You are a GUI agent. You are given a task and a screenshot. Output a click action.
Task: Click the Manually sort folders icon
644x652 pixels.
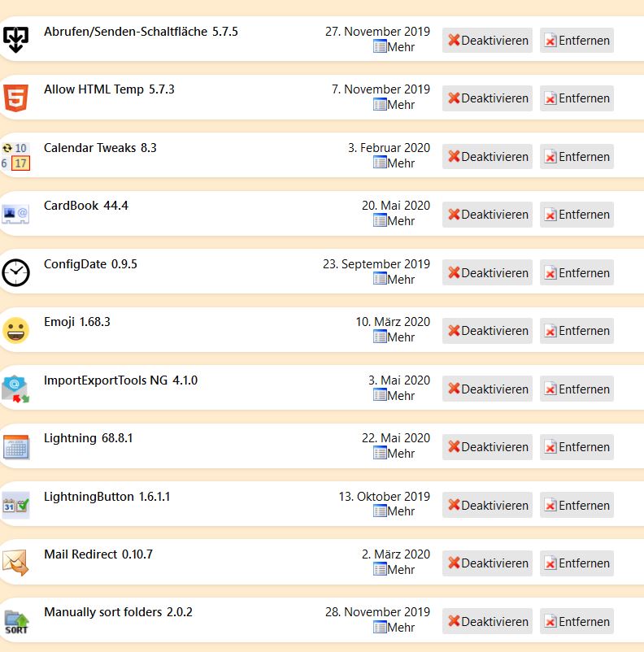tap(16, 621)
